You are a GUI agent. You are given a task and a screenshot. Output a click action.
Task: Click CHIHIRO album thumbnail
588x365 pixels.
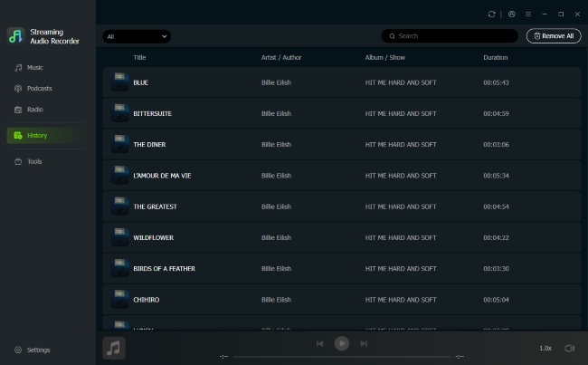click(119, 300)
